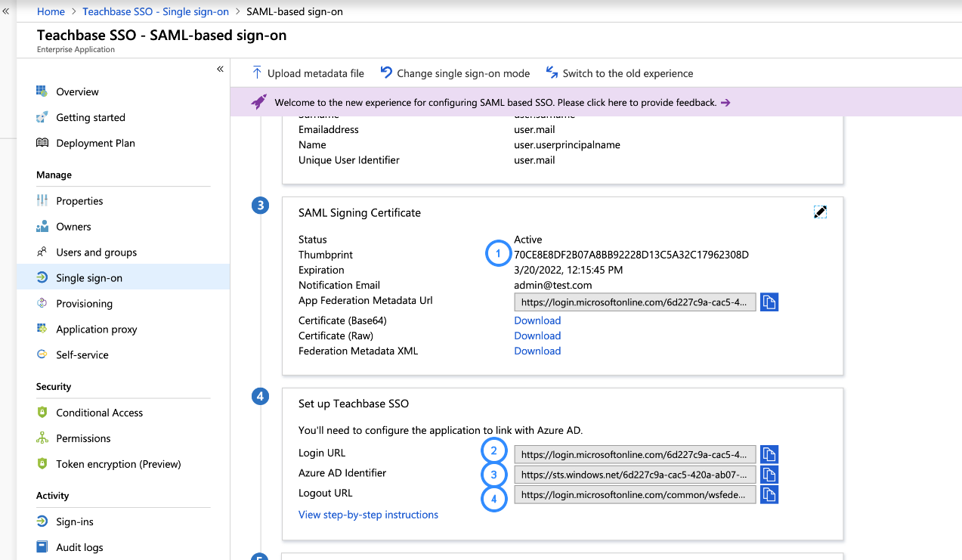Click the Audit logs icon

[42, 547]
